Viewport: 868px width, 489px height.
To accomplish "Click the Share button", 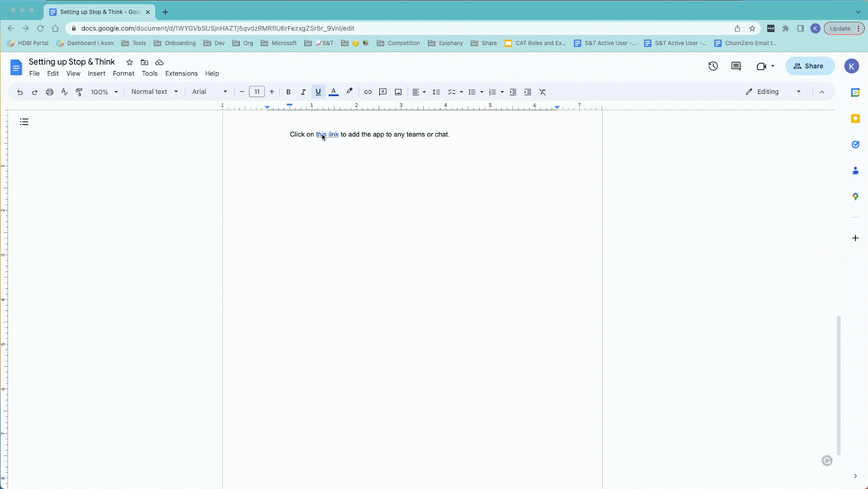I will click(809, 66).
